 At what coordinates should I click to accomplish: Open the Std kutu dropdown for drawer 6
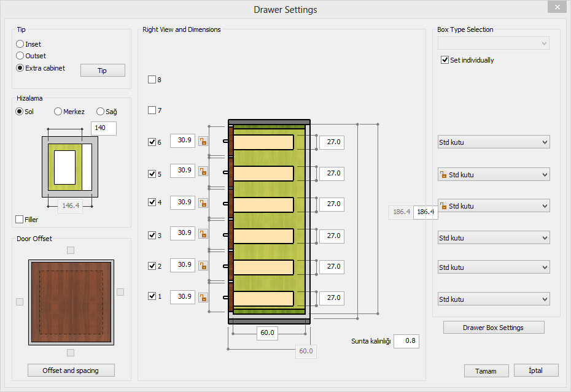[x=493, y=142]
